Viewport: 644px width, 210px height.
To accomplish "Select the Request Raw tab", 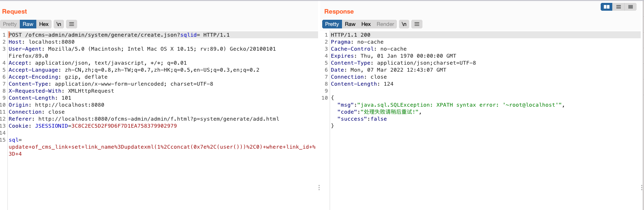I will [28, 24].
